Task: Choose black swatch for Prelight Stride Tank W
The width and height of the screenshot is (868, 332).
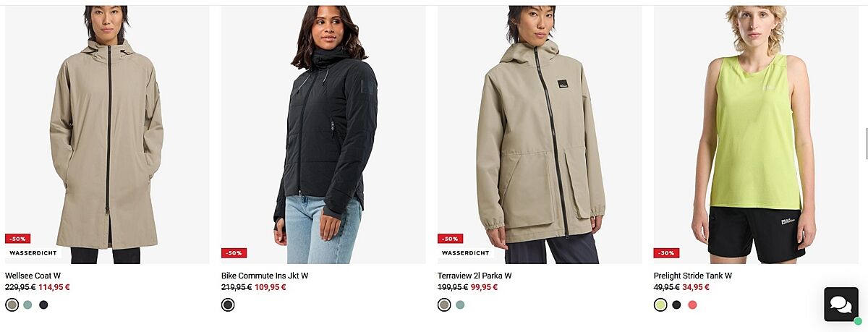Action: (676, 305)
